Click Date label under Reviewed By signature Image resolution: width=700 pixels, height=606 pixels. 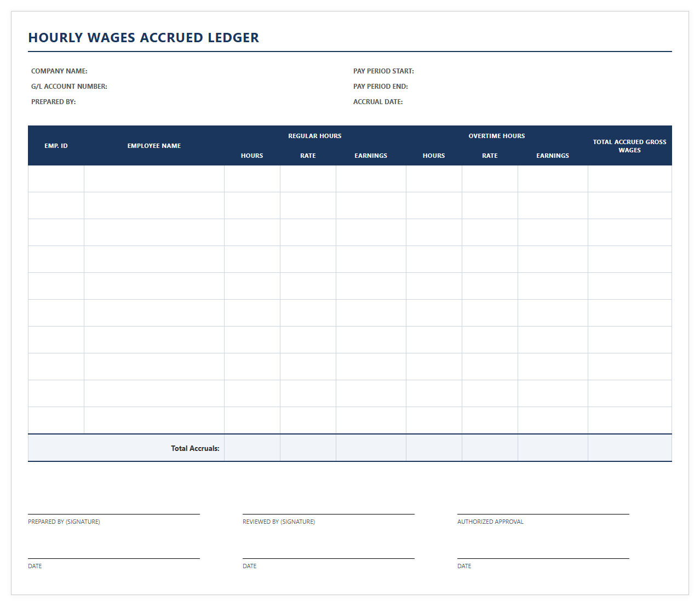pyautogui.click(x=250, y=566)
